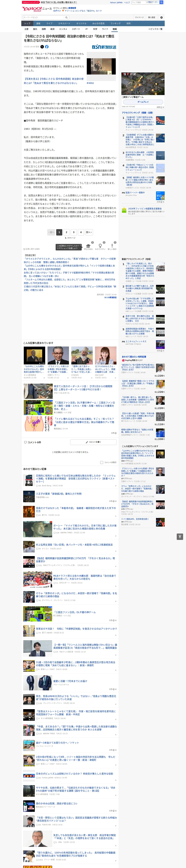The width and height of the screenshot is (186, 868).
Task: Select the 国際 category
Action: click(44, 29)
